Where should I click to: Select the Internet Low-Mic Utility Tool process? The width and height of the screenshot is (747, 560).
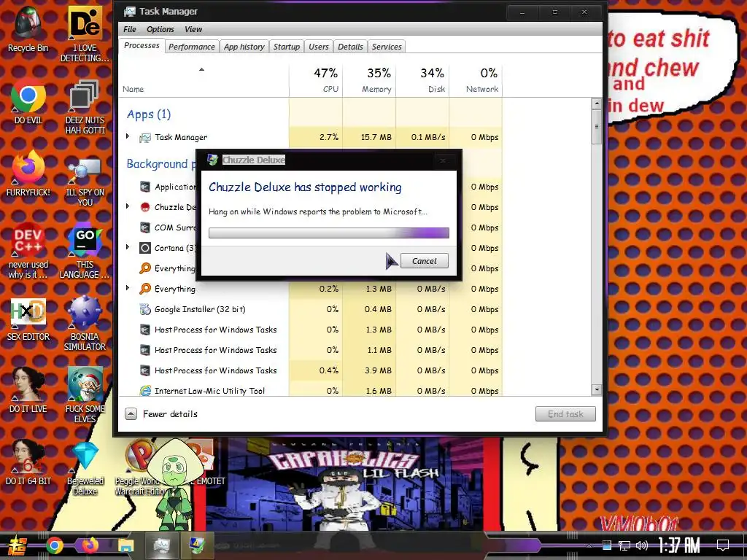309,391
